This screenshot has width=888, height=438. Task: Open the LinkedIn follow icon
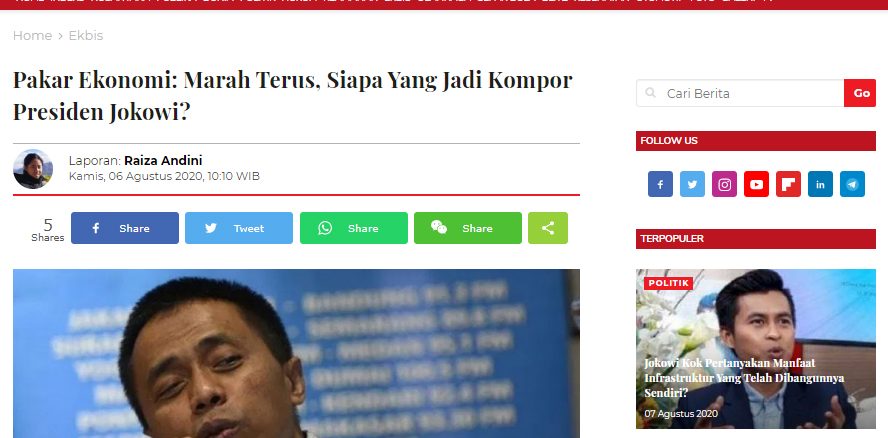tap(820, 184)
